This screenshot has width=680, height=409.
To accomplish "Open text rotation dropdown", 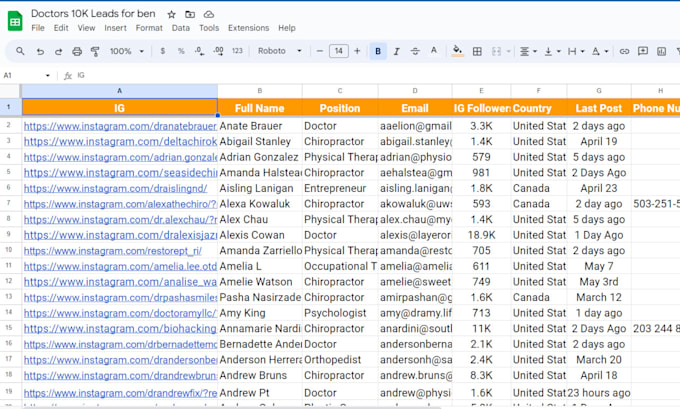I will [600, 51].
